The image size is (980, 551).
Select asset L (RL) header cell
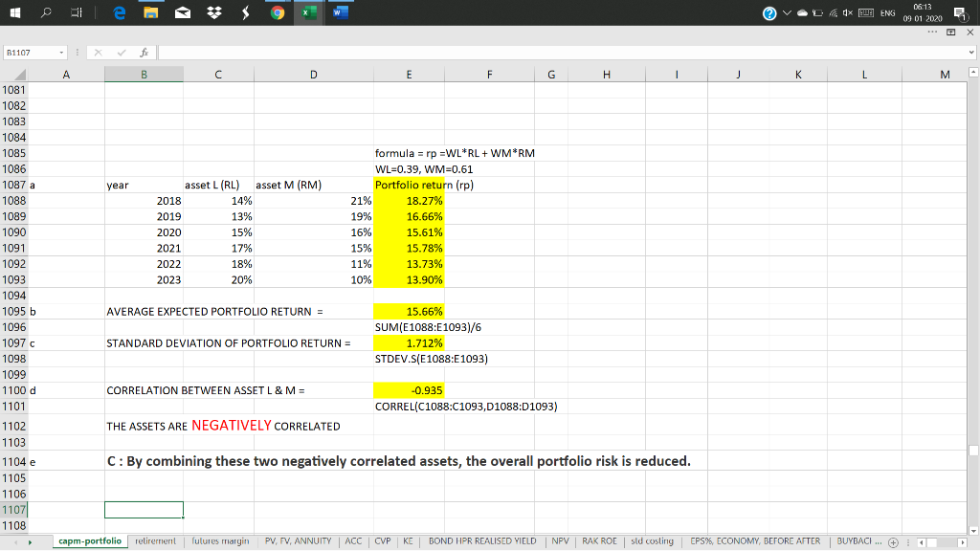218,185
